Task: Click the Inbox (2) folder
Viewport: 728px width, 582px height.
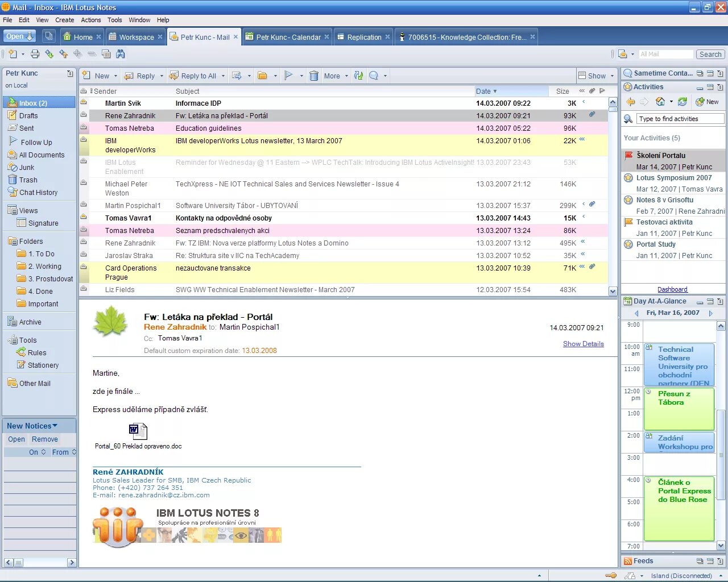Action: pos(39,103)
